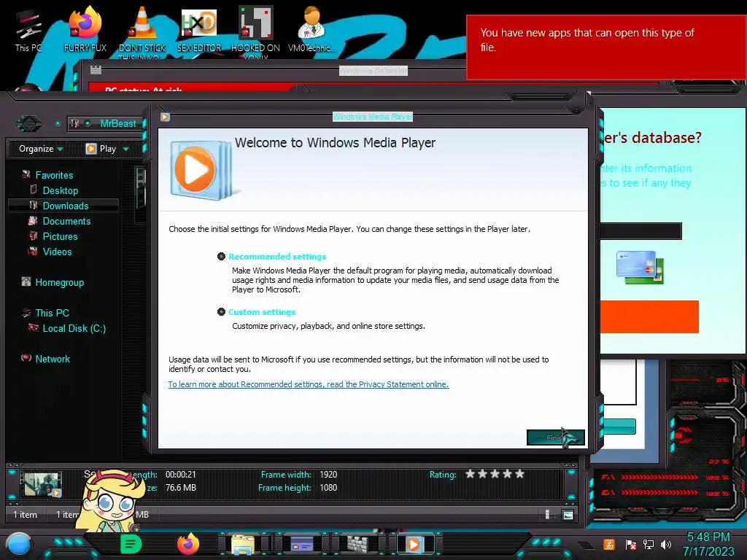Open the HxD editor desktop shortcut
Viewport: 747px width, 560px height.
tap(199, 29)
